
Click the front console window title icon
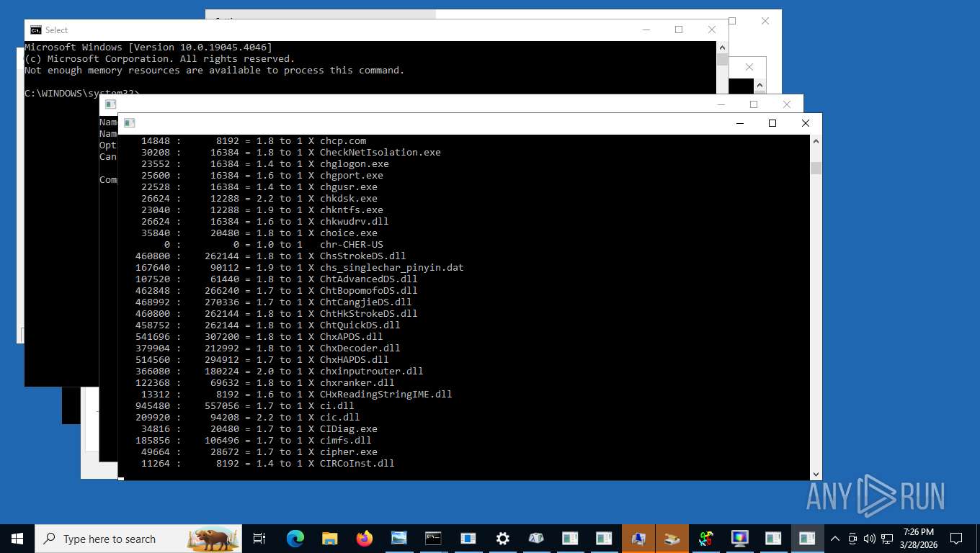point(130,123)
